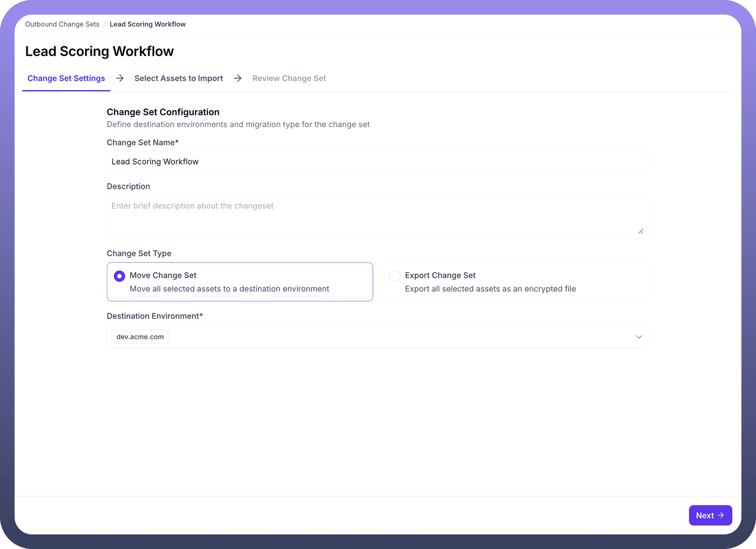Viewport: 756px width, 549px height.
Task: Click into the Description text area
Action: tap(377, 217)
